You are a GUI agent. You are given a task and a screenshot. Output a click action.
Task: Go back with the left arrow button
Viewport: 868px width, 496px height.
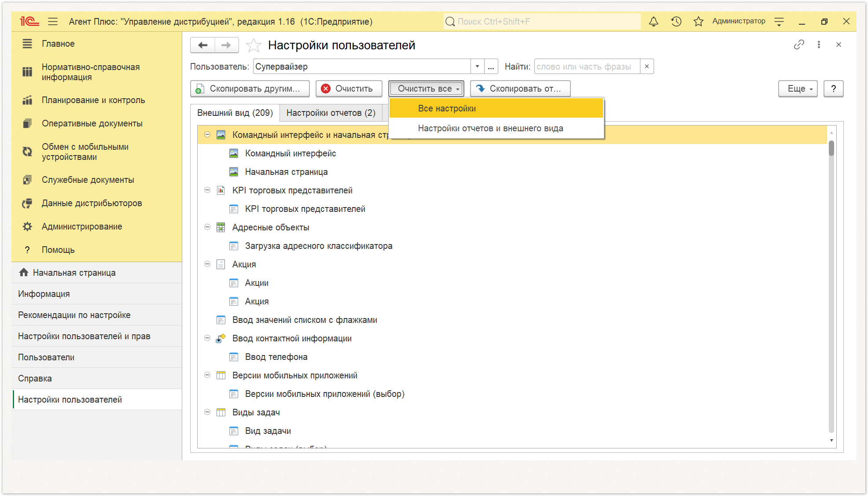coord(203,45)
